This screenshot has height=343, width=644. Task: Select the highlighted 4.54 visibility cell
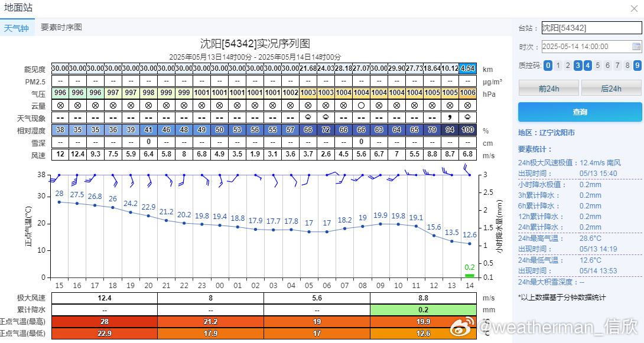467,68
